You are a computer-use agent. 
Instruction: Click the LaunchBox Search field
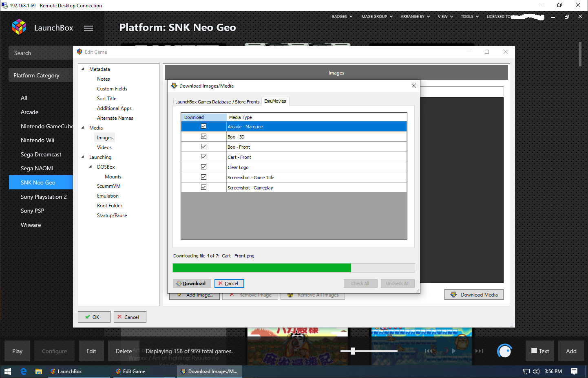tap(41, 53)
